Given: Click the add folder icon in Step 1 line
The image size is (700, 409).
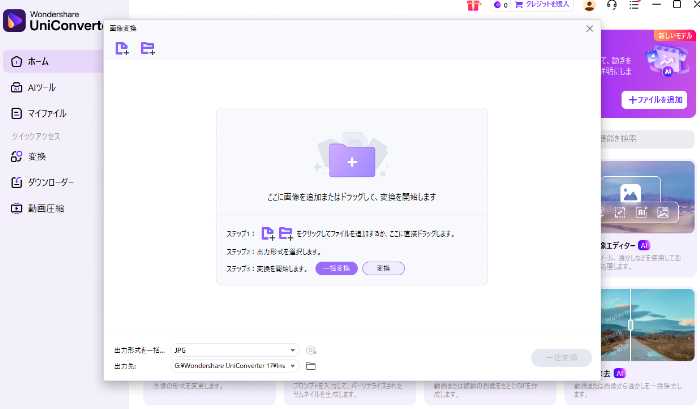Looking at the screenshot, I should [286, 233].
